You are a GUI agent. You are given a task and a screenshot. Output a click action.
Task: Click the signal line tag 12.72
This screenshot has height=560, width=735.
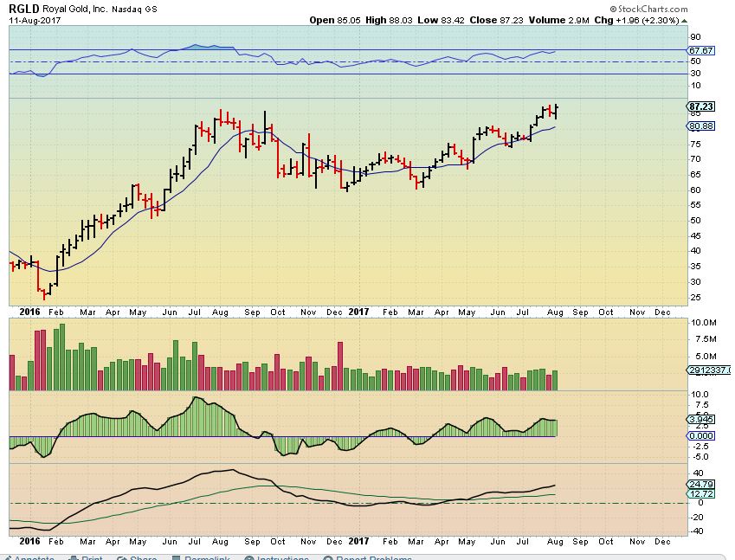pyautogui.click(x=701, y=493)
